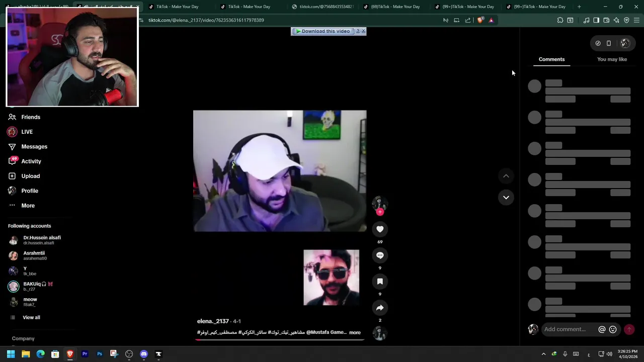The width and height of the screenshot is (644, 362).
Task: Open LIVE in the TikTok sidebar
Action: (20, 132)
